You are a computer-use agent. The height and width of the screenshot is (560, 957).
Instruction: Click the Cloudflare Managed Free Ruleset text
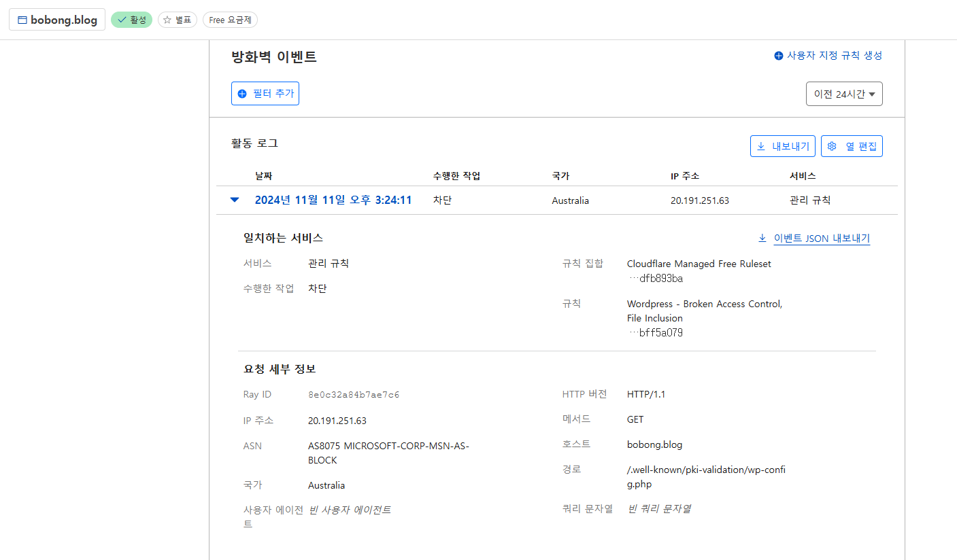click(x=699, y=264)
